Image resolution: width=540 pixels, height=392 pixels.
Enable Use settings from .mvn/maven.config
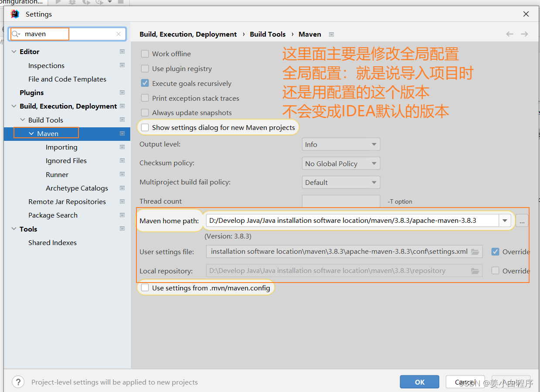pyautogui.click(x=145, y=288)
